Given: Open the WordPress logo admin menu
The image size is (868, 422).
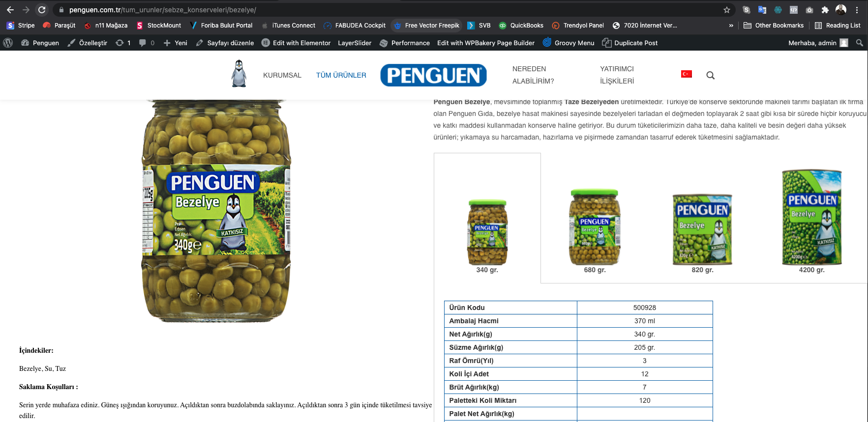Looking at the screenshot, I should pos(8,43).
